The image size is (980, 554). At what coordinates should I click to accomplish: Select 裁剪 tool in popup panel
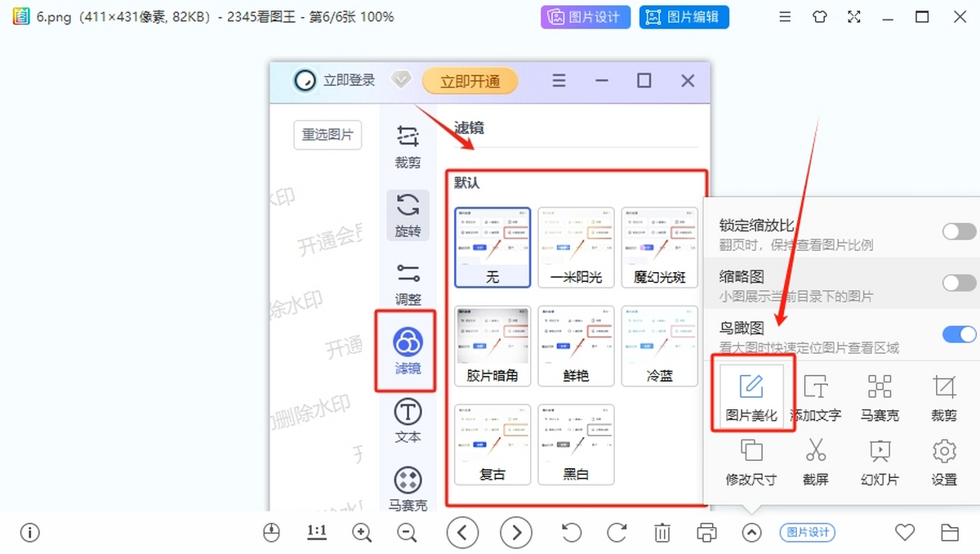coord(944,396)
